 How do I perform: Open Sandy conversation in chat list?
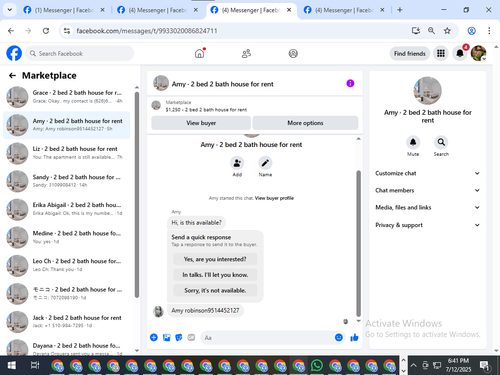coord(67,181)
